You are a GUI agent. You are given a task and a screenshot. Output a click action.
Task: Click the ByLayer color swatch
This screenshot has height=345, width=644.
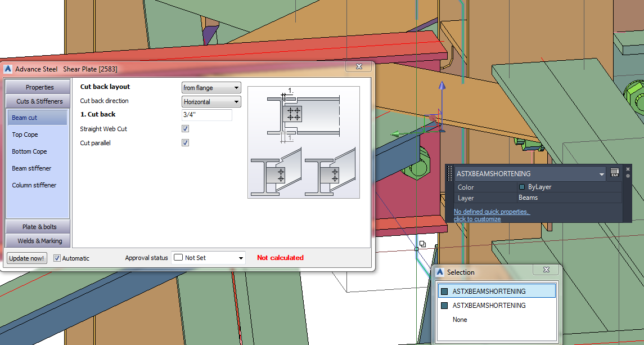pyautogui.click(x=521, y=186)
